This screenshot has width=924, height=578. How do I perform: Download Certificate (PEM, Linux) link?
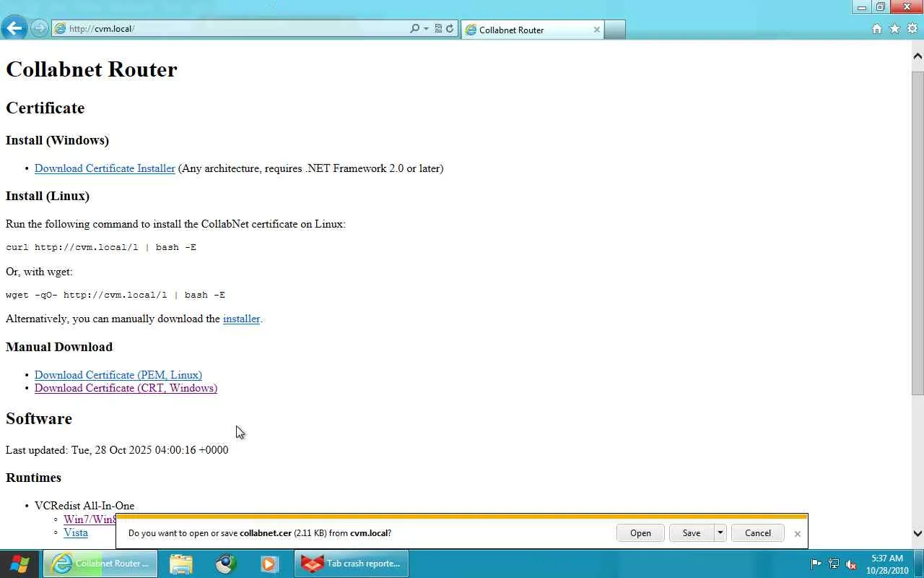(118, 375)
